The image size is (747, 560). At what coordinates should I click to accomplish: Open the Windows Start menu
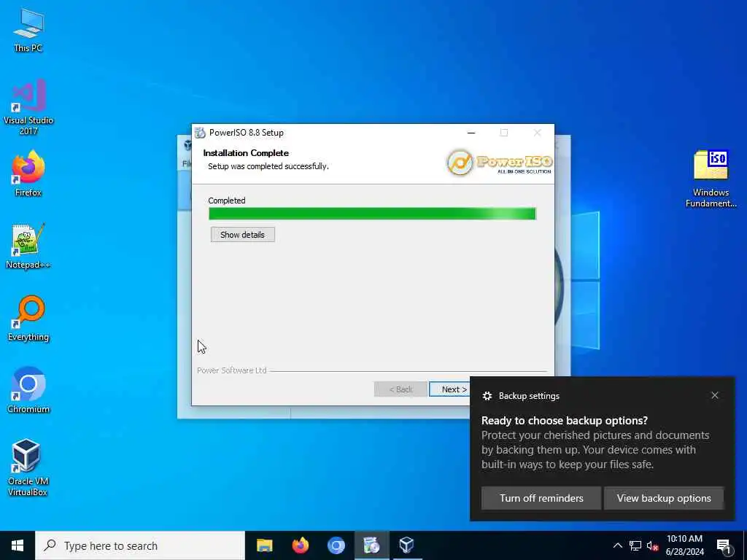18,545
